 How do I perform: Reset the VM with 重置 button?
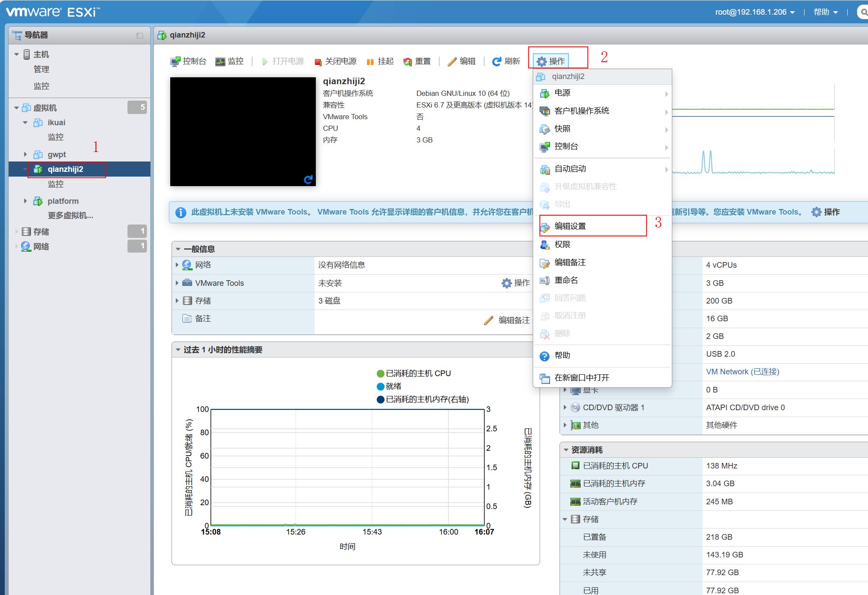click(x=417, y=61)
